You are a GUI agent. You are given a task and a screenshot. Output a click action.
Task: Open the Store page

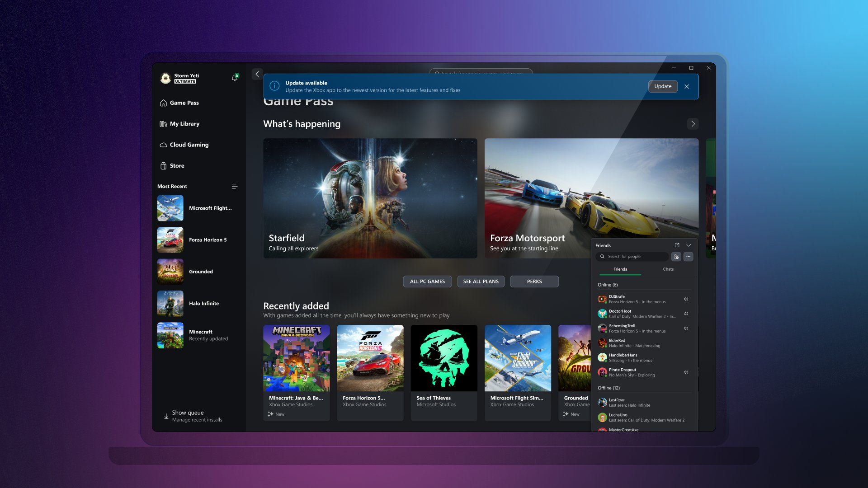tap(177, 166)
